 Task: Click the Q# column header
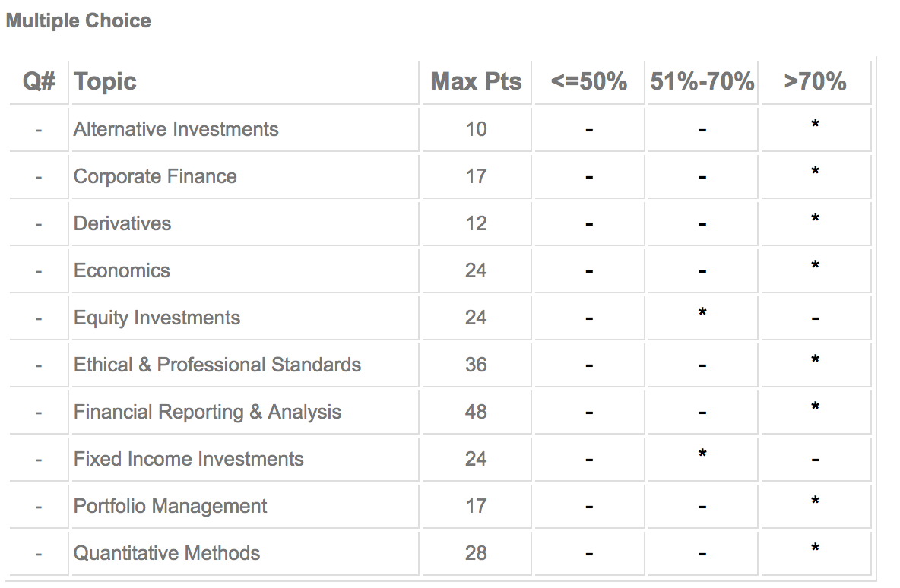(39, 81)
